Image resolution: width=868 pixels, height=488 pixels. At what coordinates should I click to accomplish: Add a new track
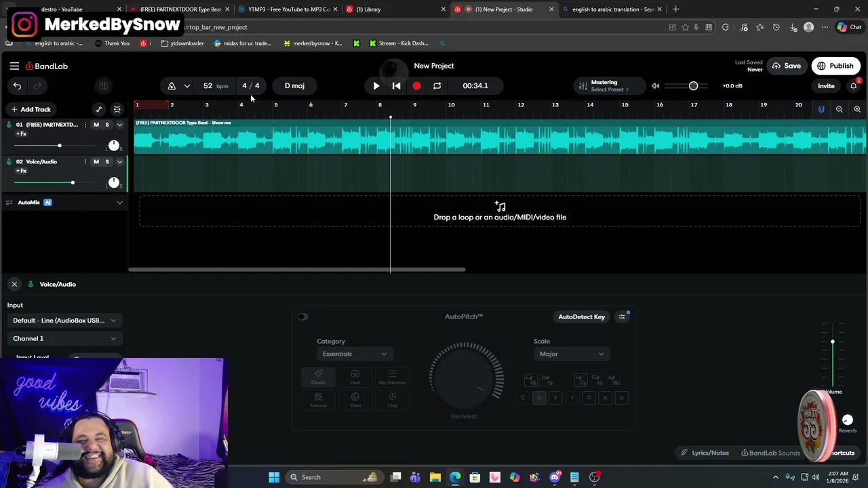click(x=31, y=109)
